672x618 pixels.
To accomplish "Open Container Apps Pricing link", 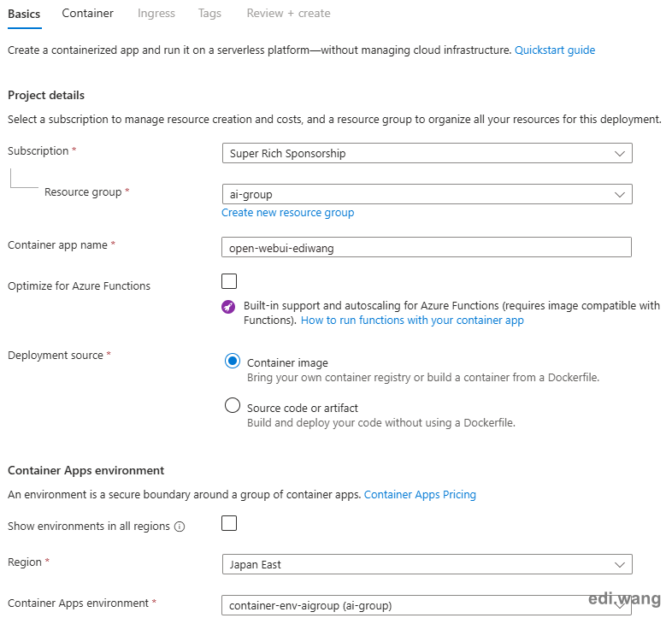I will (x=420, y=495).
